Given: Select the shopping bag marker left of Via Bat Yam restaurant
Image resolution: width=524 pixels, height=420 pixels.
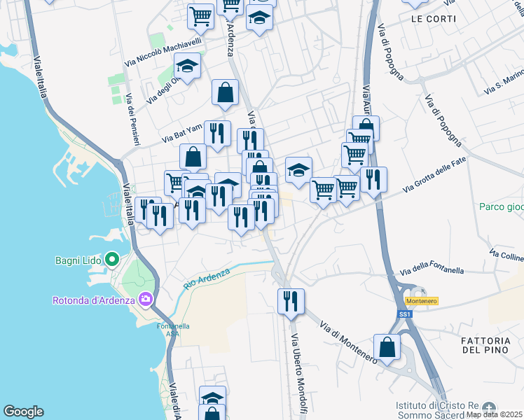Looking at the screenshot, I should 193,157.
